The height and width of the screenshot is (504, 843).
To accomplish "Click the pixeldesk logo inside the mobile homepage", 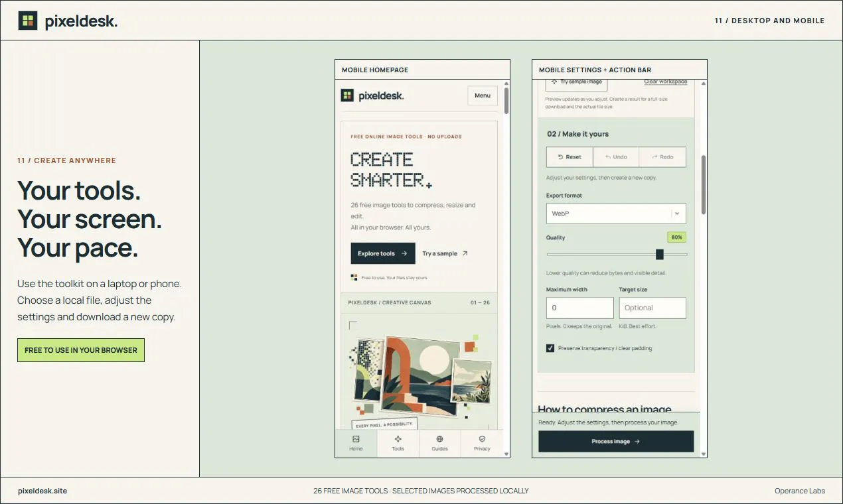I will [372, 95].
